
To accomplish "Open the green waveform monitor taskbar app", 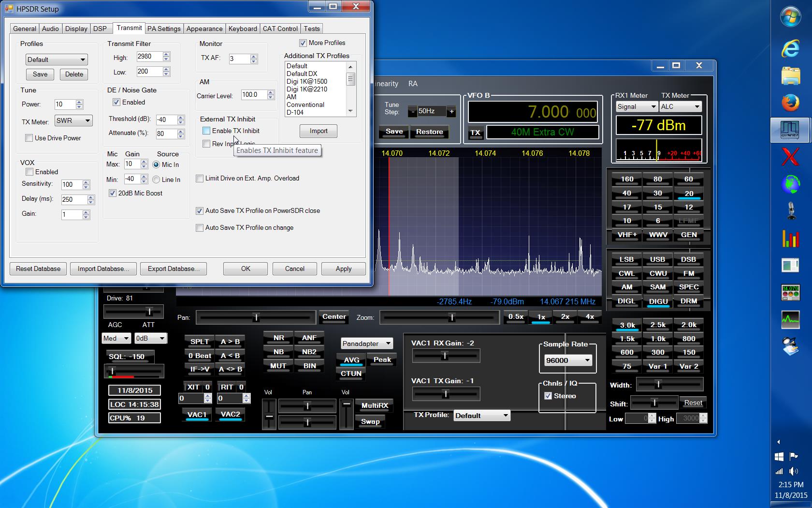I will click(x=791, y=319).
